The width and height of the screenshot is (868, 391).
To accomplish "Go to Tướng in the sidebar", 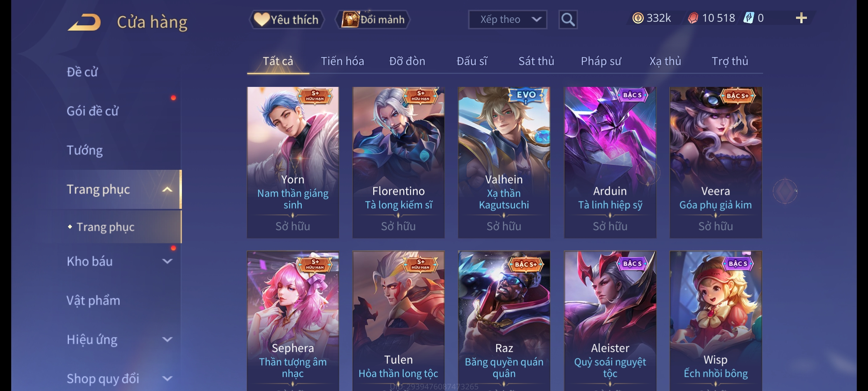I will pyautogui.click(x=85, y=150).
